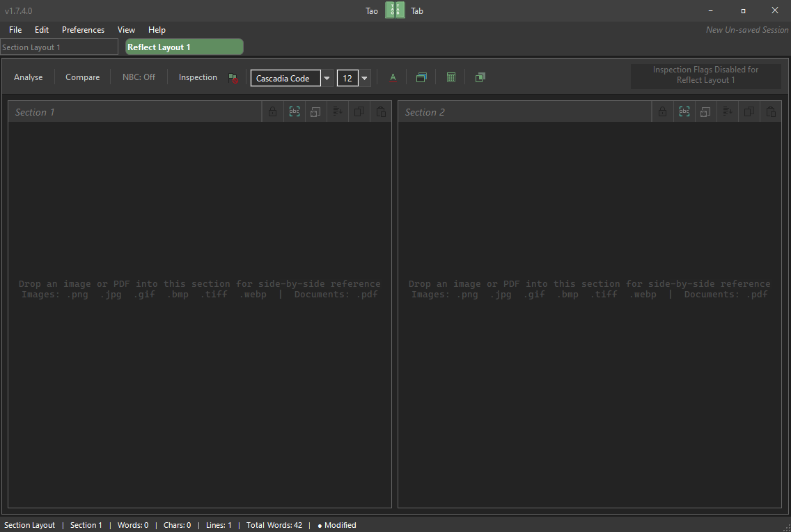Click the New Un-saved Session label
791x532 pixels.
pos(746,30)
